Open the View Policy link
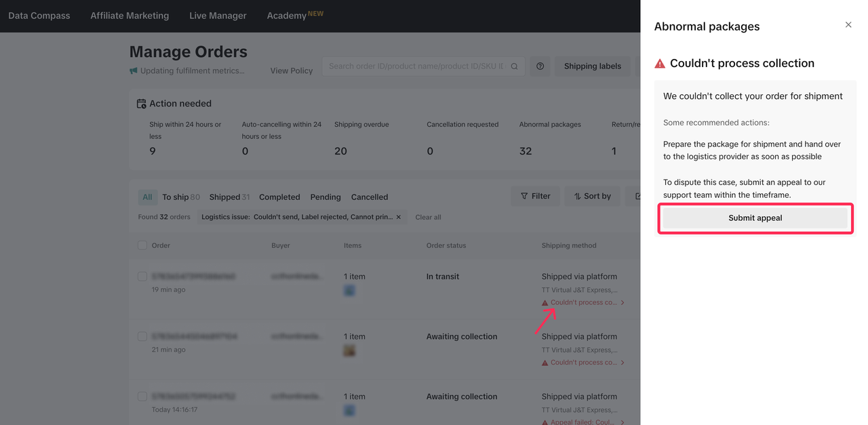The height and width of the screenshot is (425, 868). coord(292,70)
